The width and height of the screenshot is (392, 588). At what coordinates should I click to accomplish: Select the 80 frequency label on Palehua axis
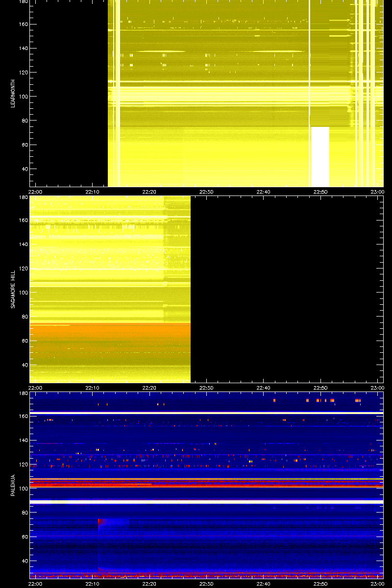24,513
